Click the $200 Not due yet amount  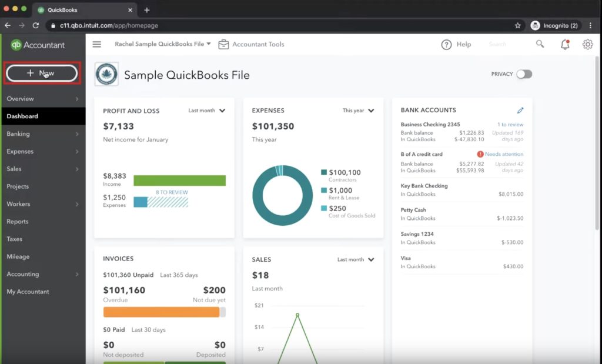(214, 290)
